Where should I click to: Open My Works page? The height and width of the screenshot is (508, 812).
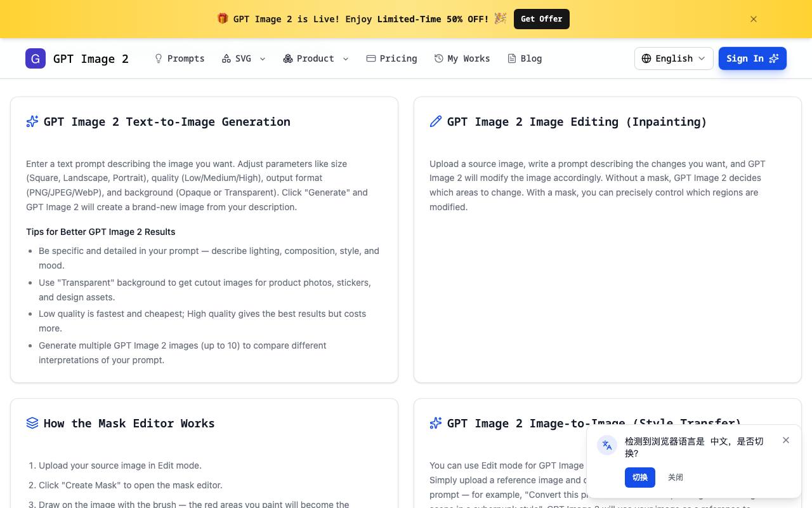tap(462, 58)
